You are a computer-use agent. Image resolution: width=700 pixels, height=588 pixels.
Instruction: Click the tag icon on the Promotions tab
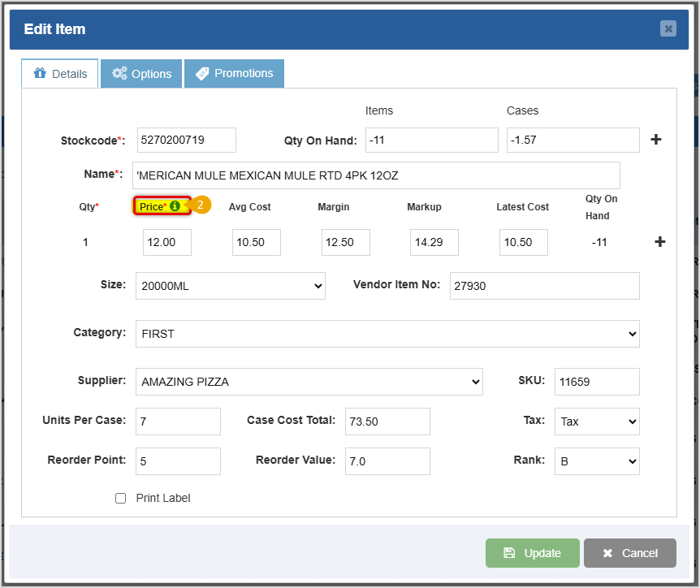tap(202, 73)
